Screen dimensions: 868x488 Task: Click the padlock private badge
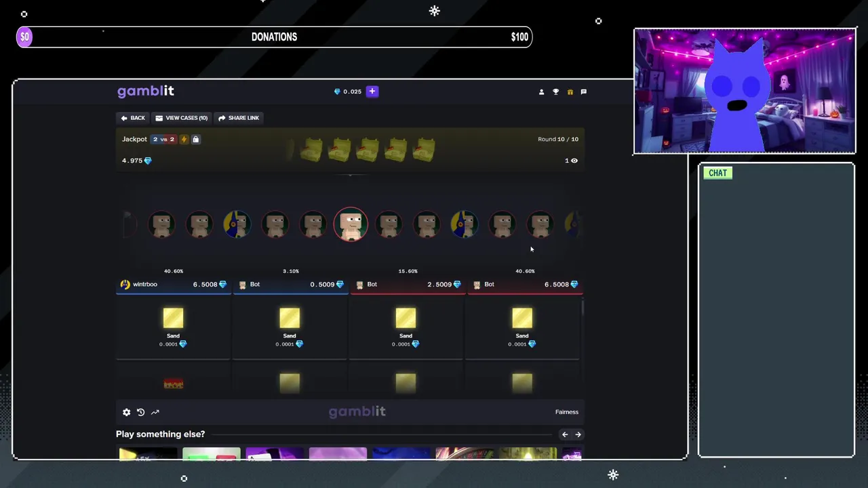(195, 140)
